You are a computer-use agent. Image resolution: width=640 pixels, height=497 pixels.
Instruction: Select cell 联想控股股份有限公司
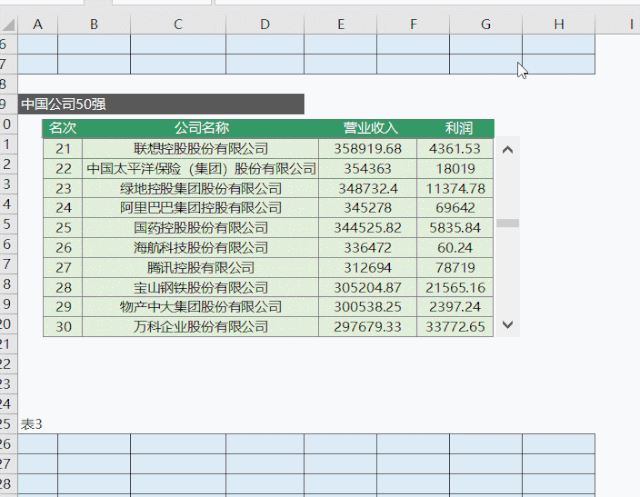200,149
